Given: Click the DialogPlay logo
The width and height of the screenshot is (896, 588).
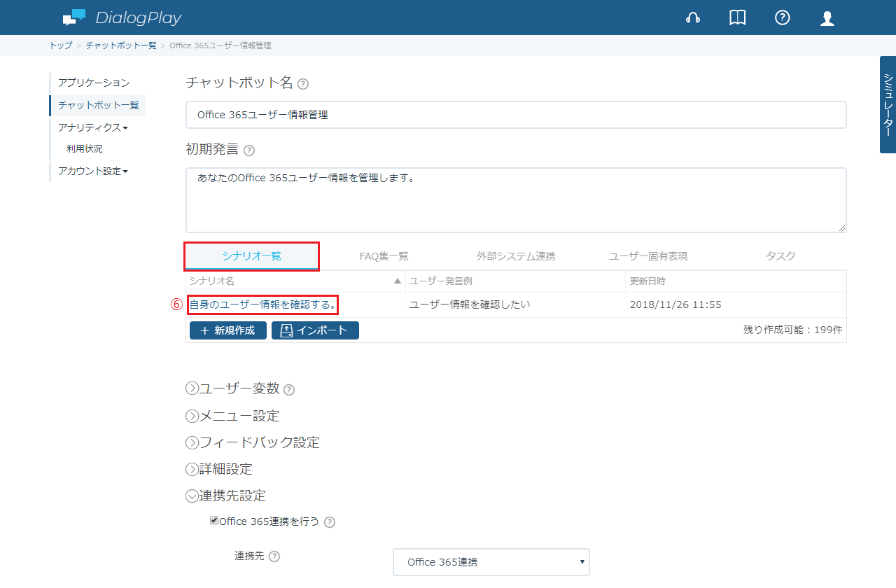Looking at the screenshot, I should [122, 17].
